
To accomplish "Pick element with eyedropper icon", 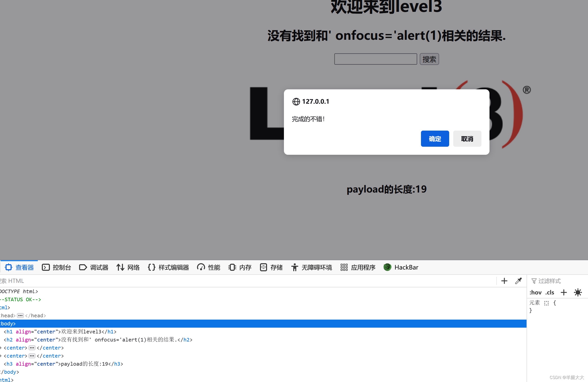I will coord(518,281).
